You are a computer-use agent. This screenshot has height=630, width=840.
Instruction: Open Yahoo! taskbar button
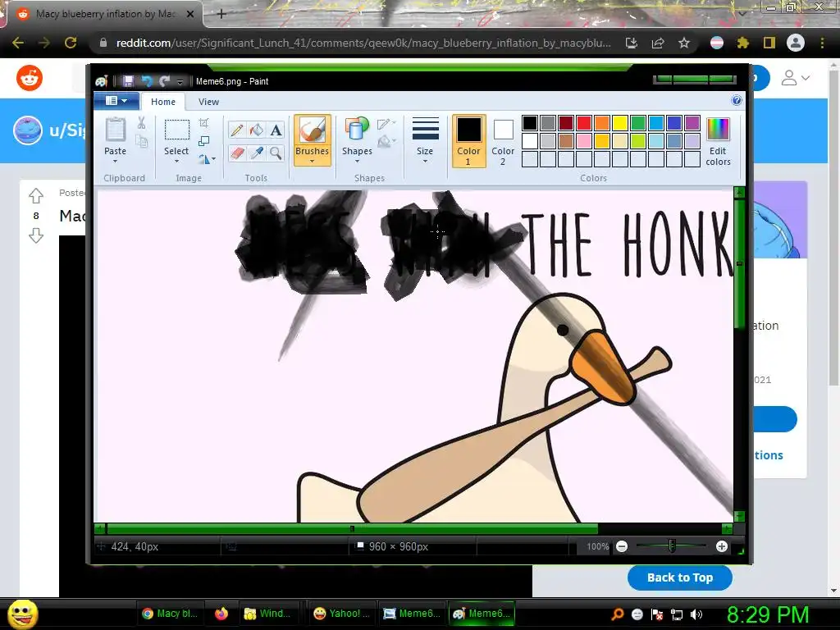pyautogui.click(x=342, y=614)
